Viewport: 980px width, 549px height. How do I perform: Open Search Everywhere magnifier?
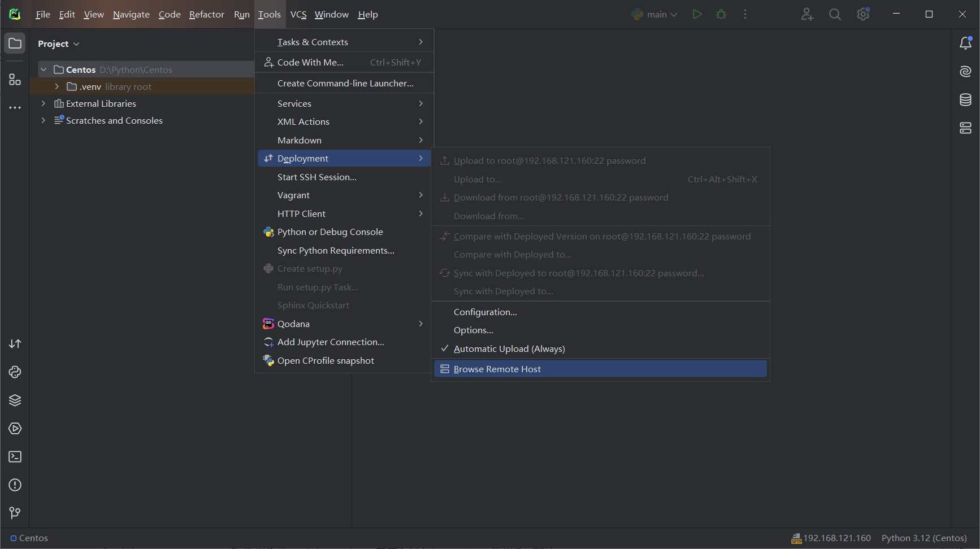835,14
